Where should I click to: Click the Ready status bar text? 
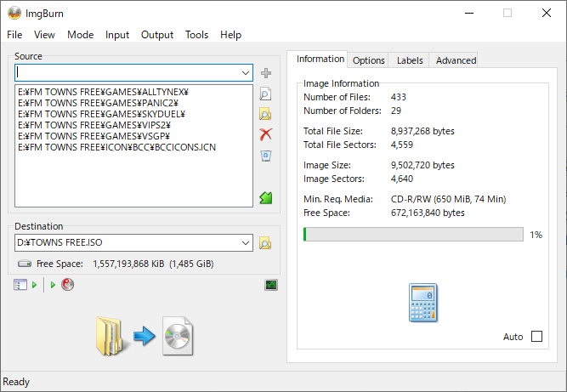point(16,382)
